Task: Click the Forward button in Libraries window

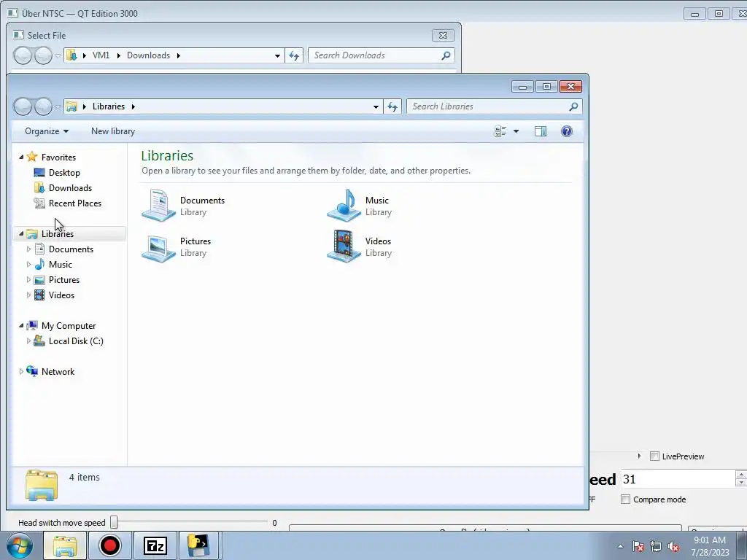Action: (x=43, y=106)
